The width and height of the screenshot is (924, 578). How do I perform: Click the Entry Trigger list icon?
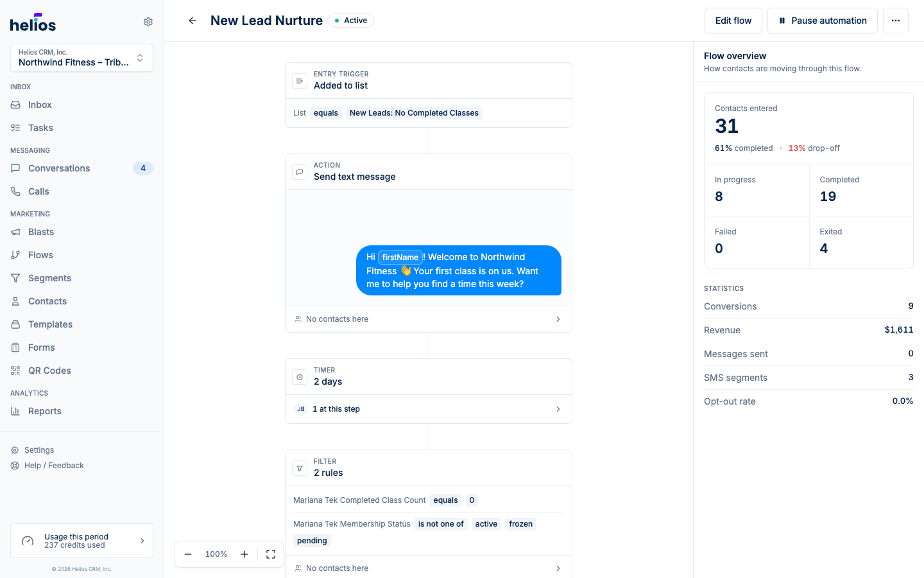(300, 81)
